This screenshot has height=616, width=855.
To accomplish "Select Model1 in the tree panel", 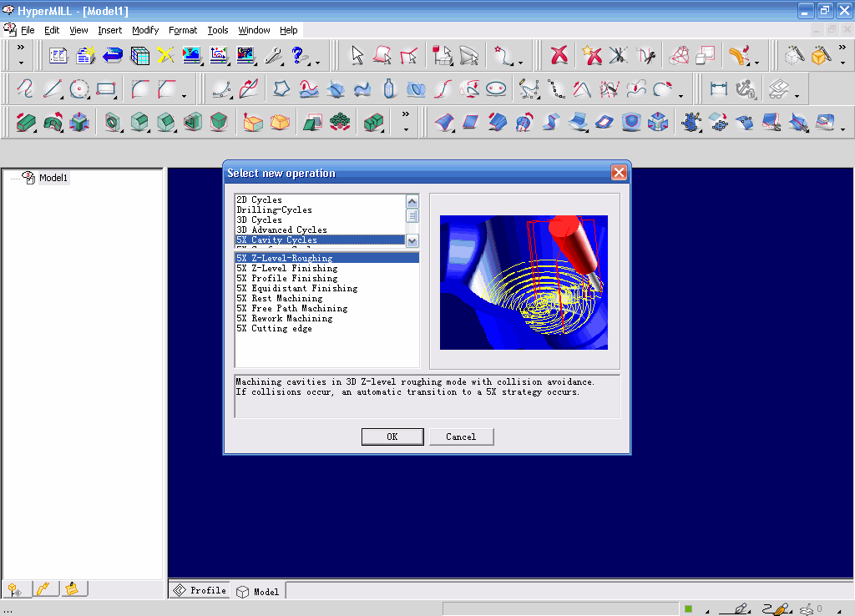I will (x=53, y=178).
